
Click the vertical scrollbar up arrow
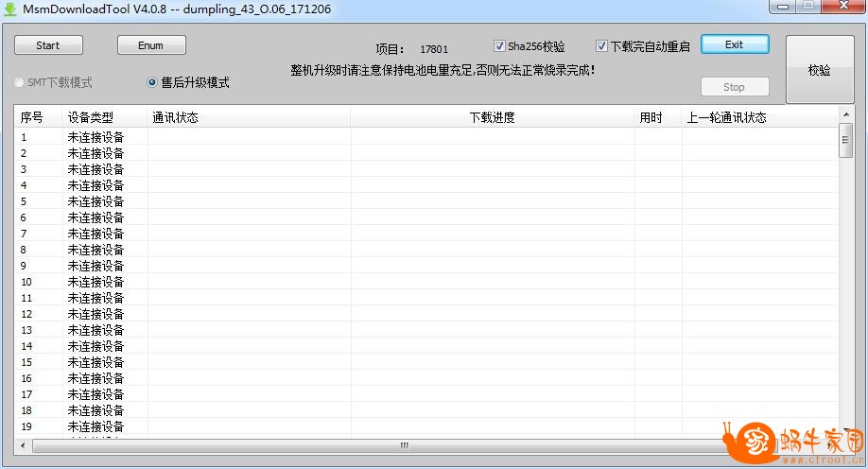click(846, 114)
